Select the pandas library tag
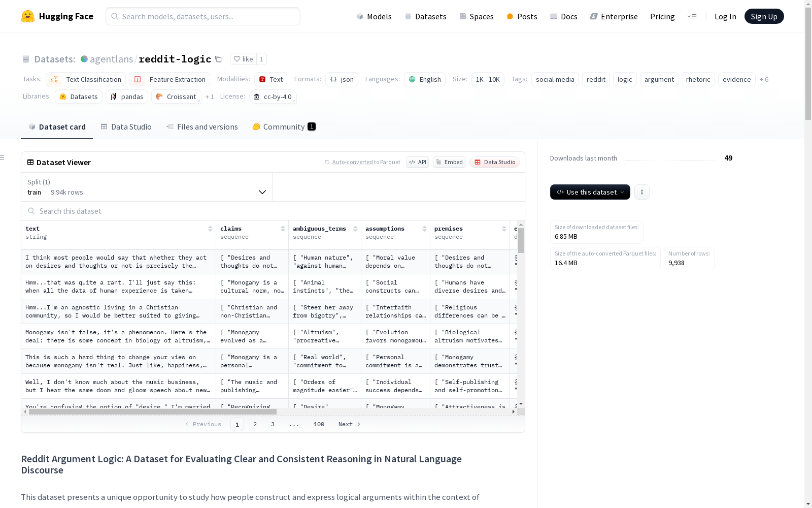 pos(127,97)
